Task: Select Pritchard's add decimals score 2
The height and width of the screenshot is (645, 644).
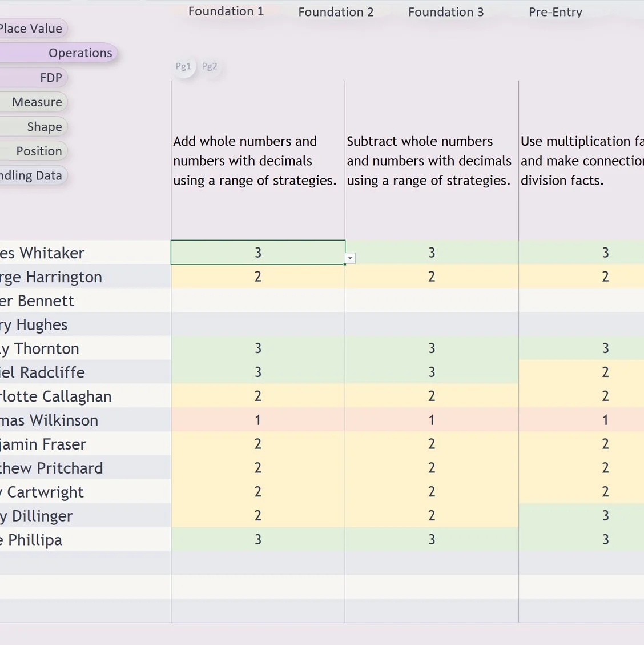Action: (x=257, y=467)
